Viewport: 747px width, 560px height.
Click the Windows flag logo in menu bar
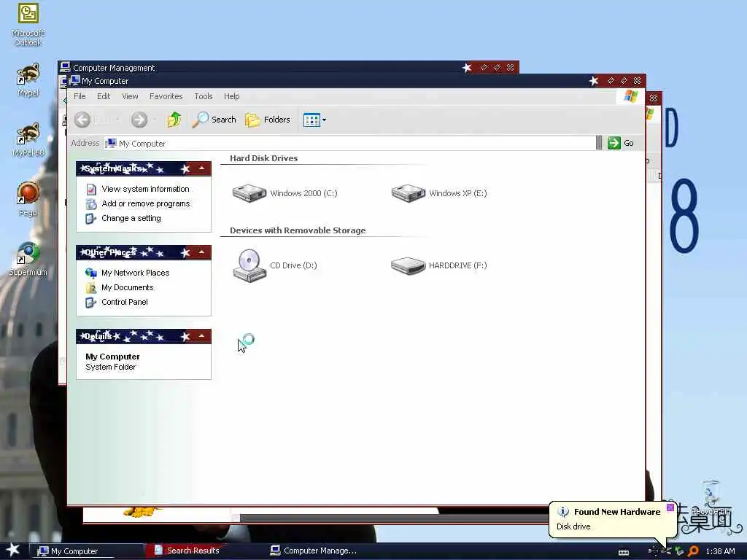631,96
